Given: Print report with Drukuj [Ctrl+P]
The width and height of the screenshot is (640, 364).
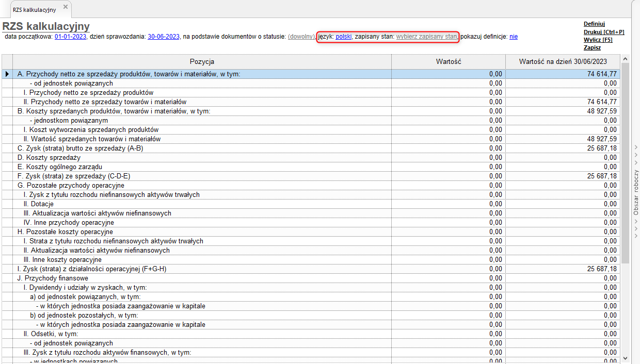Looking at the screenshot, I should 604,32.
